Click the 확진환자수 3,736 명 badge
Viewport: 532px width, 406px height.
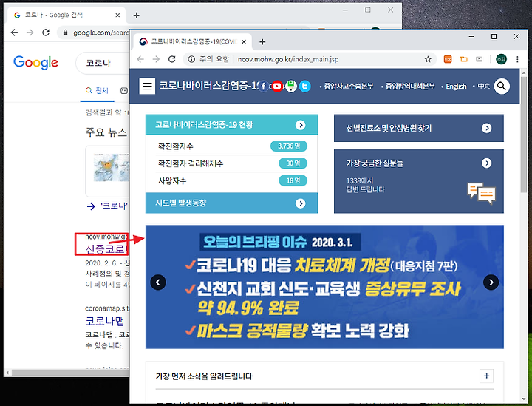tap(289, 146)
